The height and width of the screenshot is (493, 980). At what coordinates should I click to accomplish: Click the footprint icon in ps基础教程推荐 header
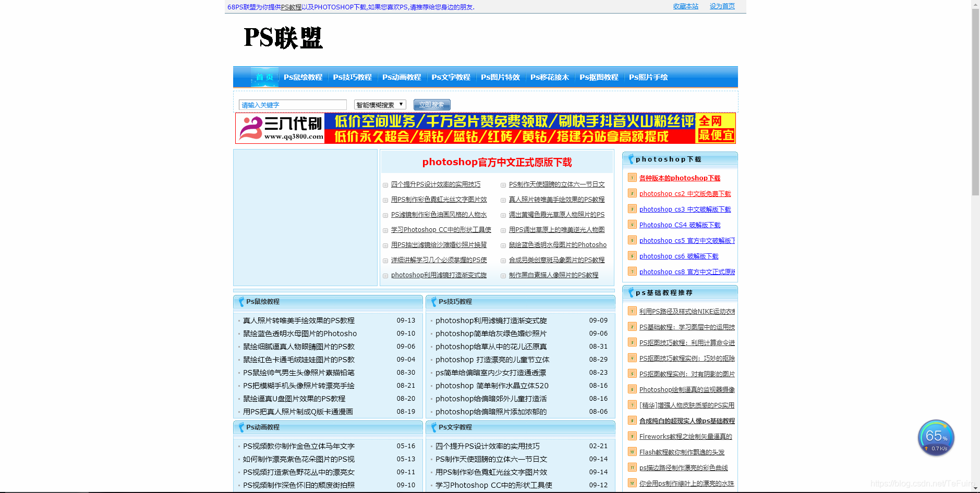(631, 293)
